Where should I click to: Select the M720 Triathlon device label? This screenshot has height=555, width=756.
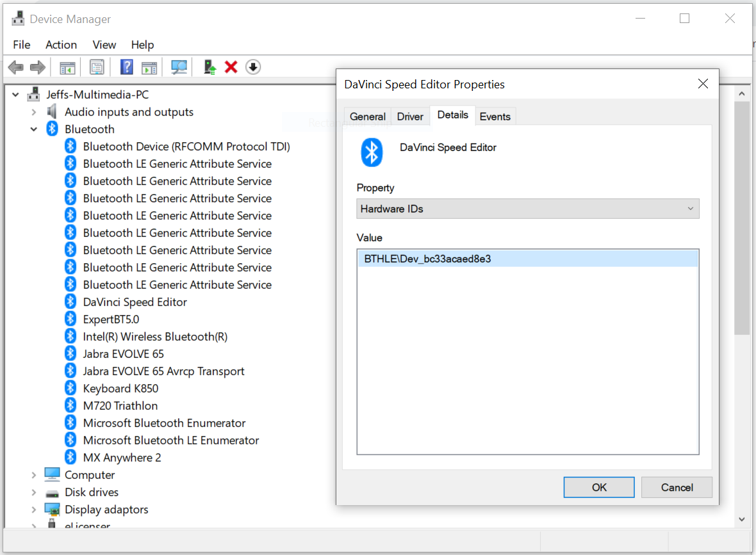coord(120,406)
